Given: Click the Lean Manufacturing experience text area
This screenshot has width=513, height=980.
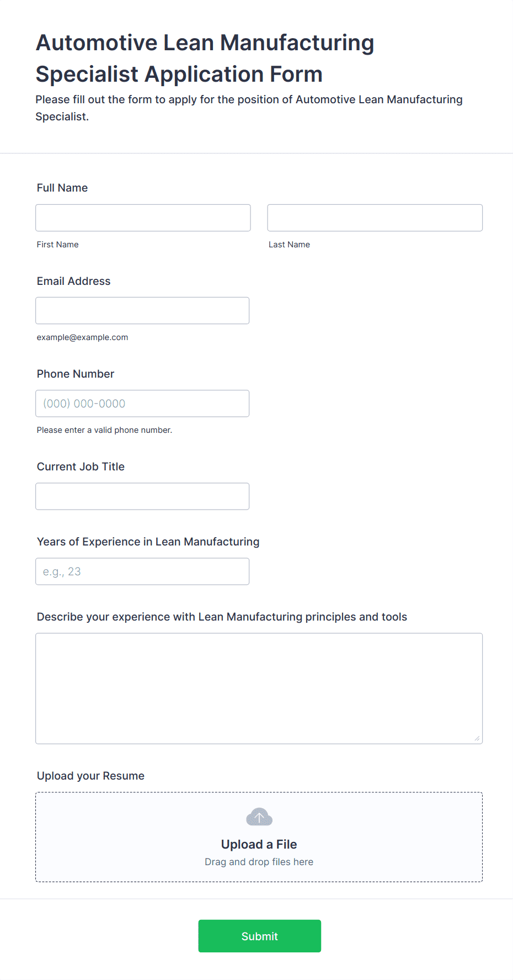Looking at the screenshot, I should pos(259,688).
